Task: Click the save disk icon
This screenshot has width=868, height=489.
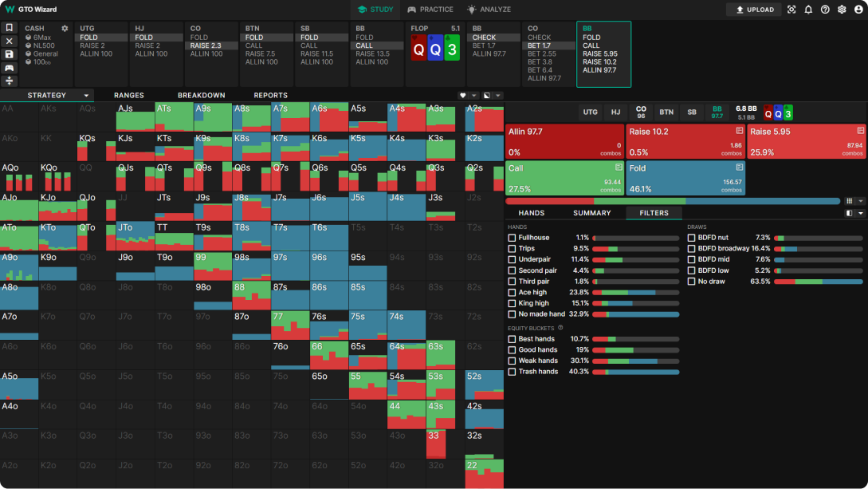Action: tap(10, 54)
